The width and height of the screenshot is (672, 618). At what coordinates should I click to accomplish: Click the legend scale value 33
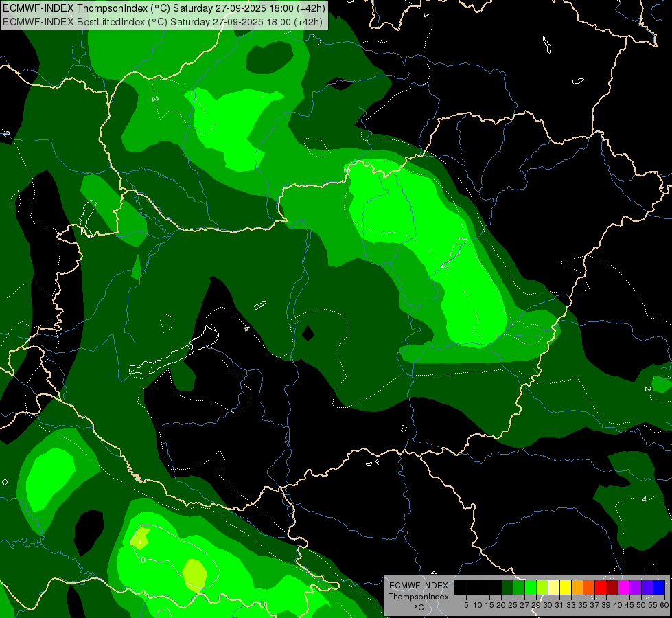point(571,605)
